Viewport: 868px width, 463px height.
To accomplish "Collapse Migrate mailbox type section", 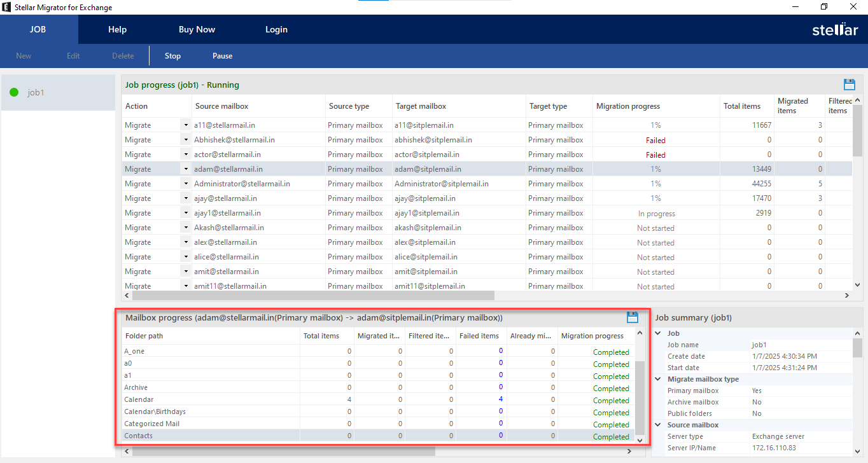I will 658,379.
